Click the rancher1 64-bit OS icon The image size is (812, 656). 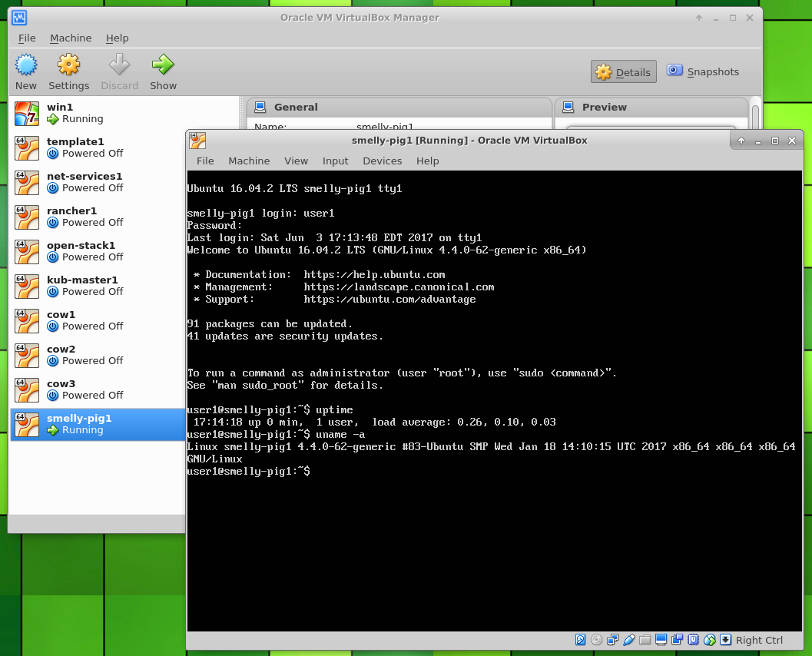(27, 217)
